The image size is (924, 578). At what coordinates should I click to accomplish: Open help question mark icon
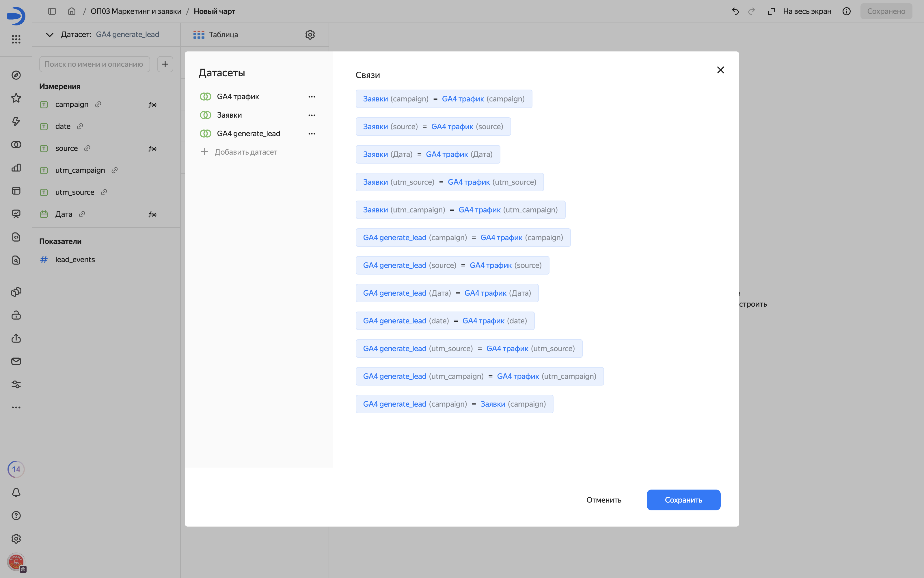[x=16, y=515]
